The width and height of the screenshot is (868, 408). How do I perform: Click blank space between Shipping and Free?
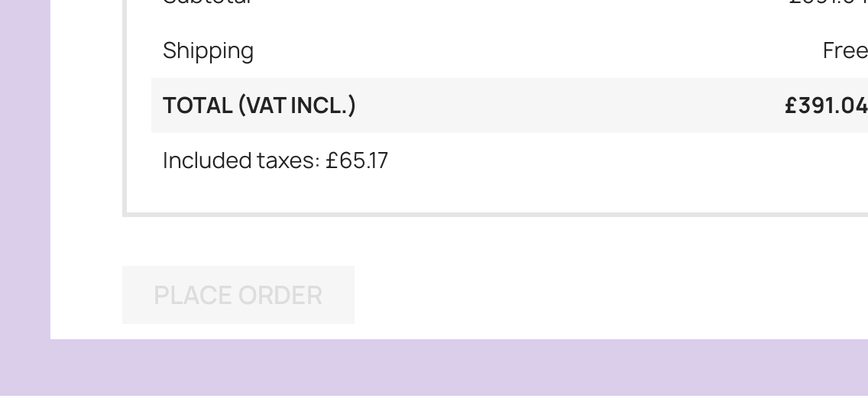[535, 50]
